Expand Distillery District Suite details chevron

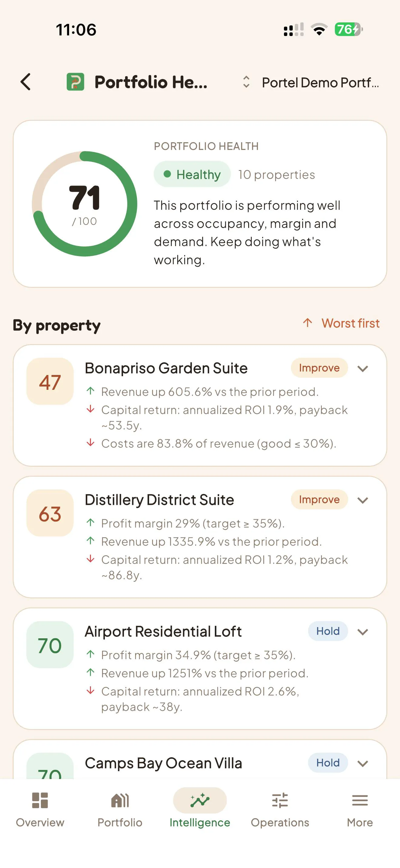[362, 500]
